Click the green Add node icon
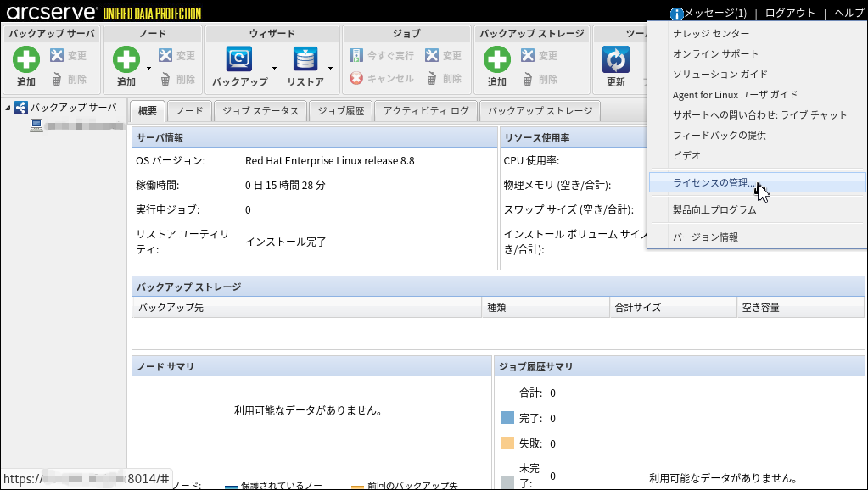The width and height of the screenshot is (868, 490). (x=126, y=60)
